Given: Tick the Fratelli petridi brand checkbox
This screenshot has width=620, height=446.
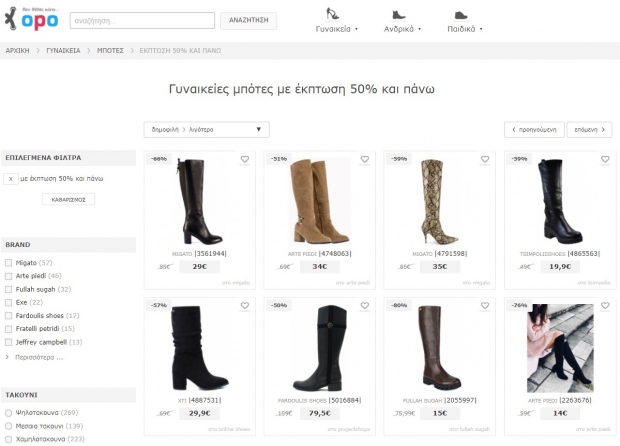Looking at the screenshot, I should tap(8, 329).
